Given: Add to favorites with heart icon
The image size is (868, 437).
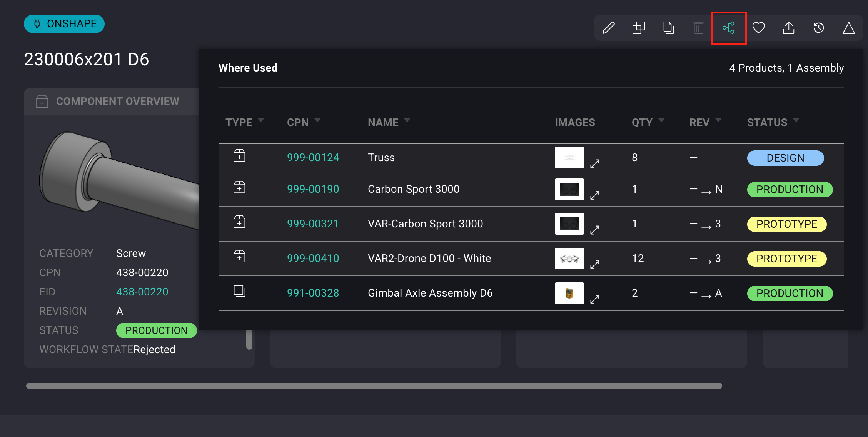Looking at the screenshot, I should point(759,28).
